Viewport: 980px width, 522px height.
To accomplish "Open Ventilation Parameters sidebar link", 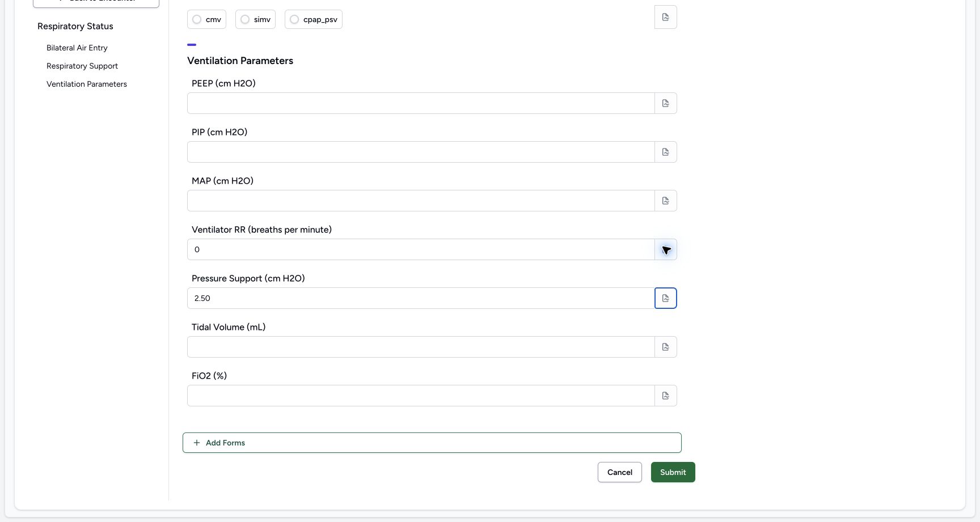I will tap(87, 84).
